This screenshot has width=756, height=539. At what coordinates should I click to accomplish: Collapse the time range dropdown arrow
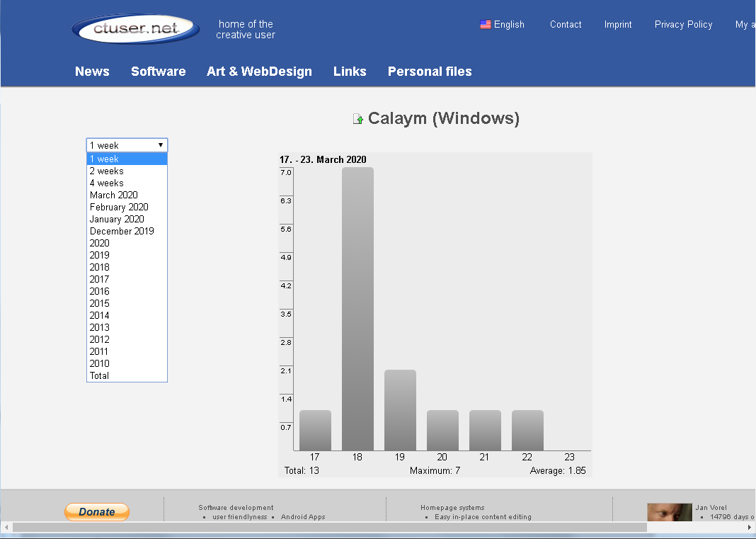point(161,145)
